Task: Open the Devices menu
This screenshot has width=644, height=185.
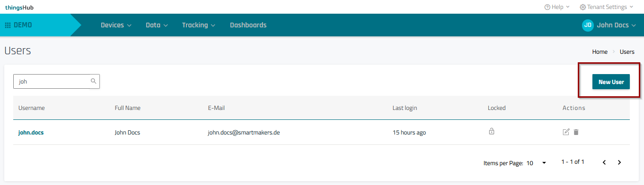Action: coord(116,25)
